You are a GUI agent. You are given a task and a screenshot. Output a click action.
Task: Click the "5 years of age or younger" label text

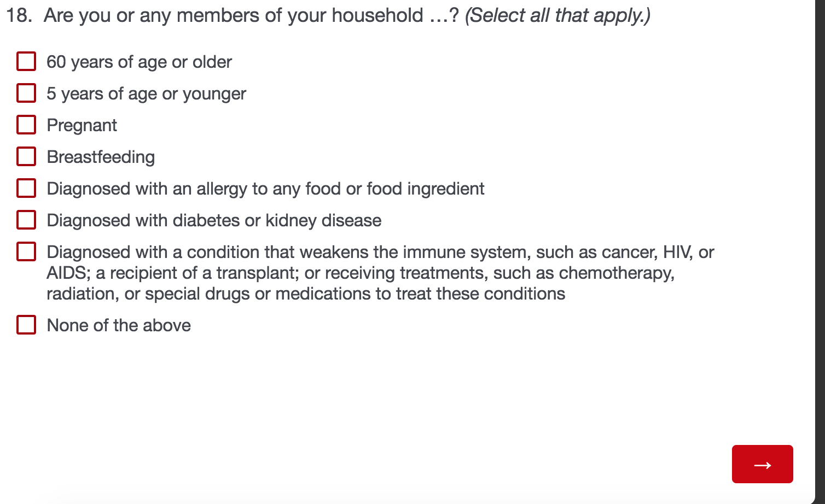tap(146, 93)
